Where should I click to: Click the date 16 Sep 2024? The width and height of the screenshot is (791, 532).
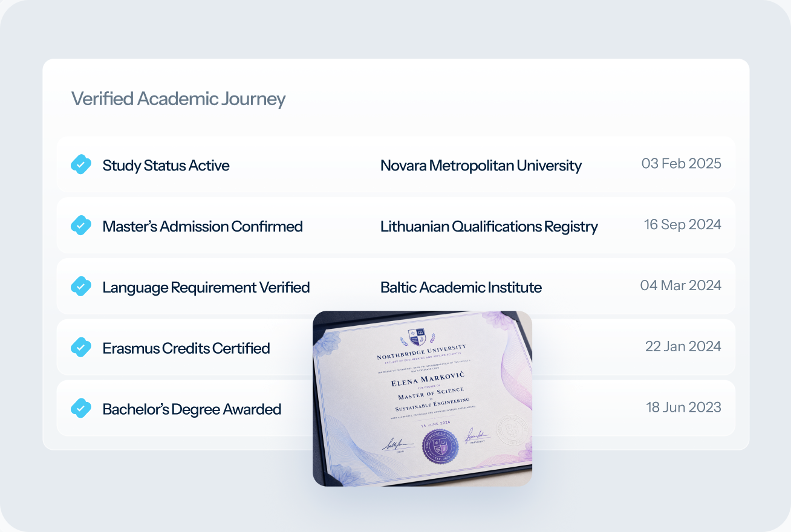683,225
